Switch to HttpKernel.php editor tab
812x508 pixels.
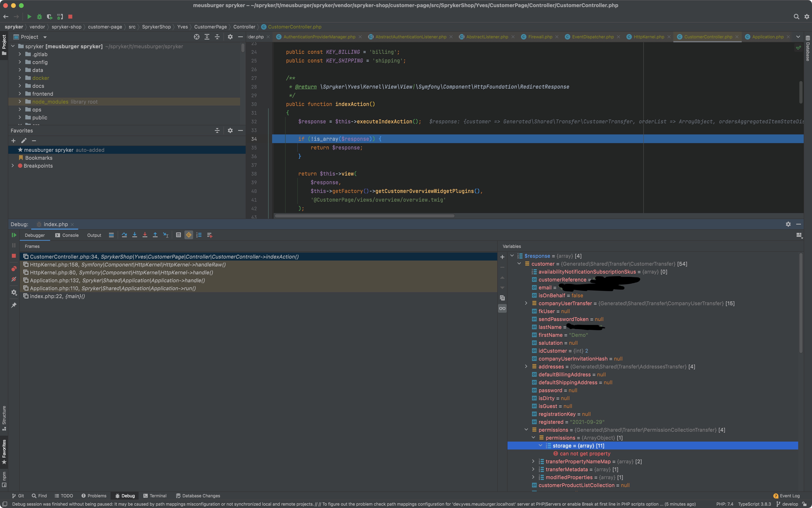(x=649, y=37)
